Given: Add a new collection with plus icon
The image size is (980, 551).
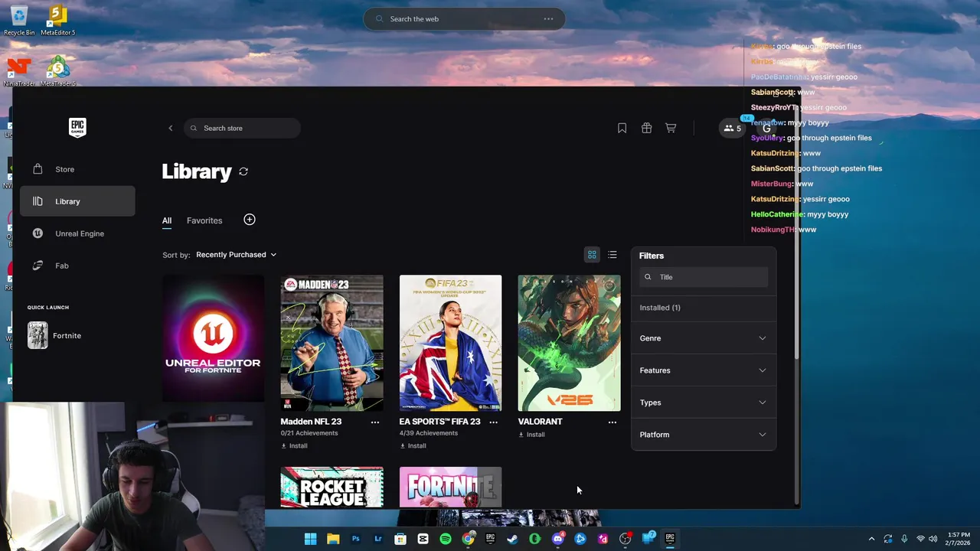Looking at the screenshot, I should [x=250, y=220].
